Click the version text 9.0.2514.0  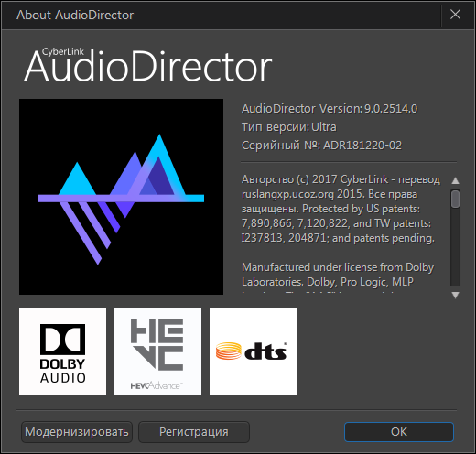pyautogui.click(x=391, y=109)
